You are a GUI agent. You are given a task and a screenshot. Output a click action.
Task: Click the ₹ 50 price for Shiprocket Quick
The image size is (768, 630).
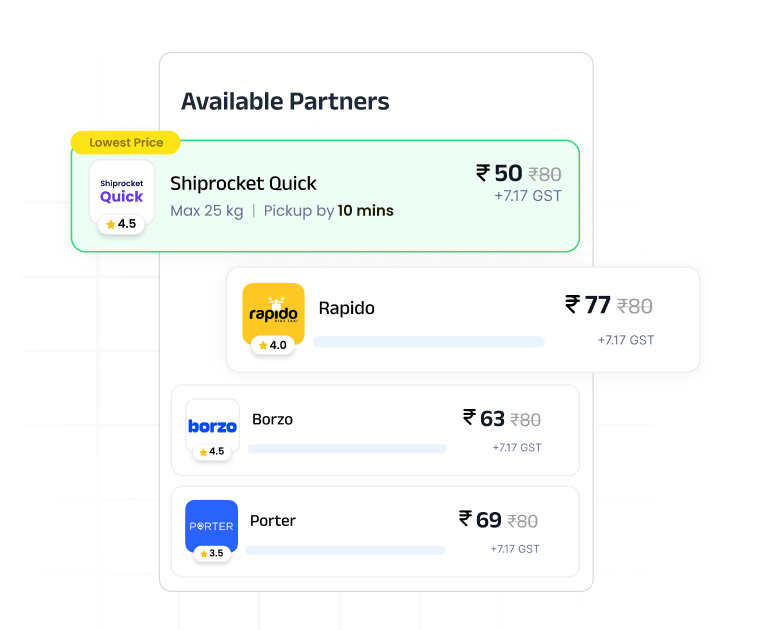click(499, 173)
